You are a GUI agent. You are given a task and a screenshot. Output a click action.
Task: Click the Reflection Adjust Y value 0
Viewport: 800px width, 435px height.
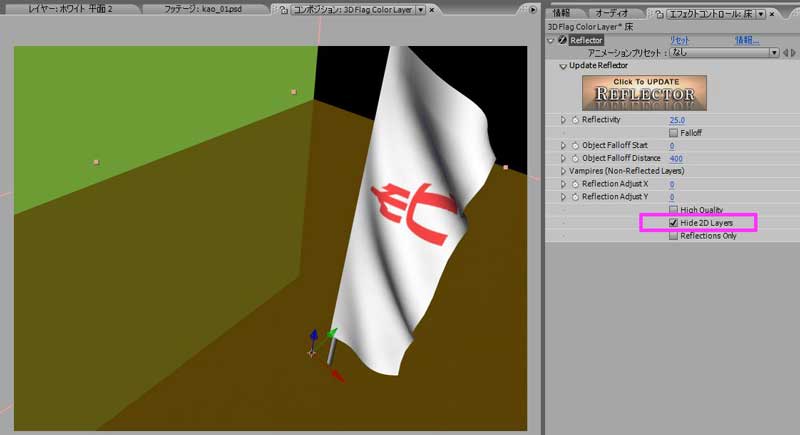(672, 197)
